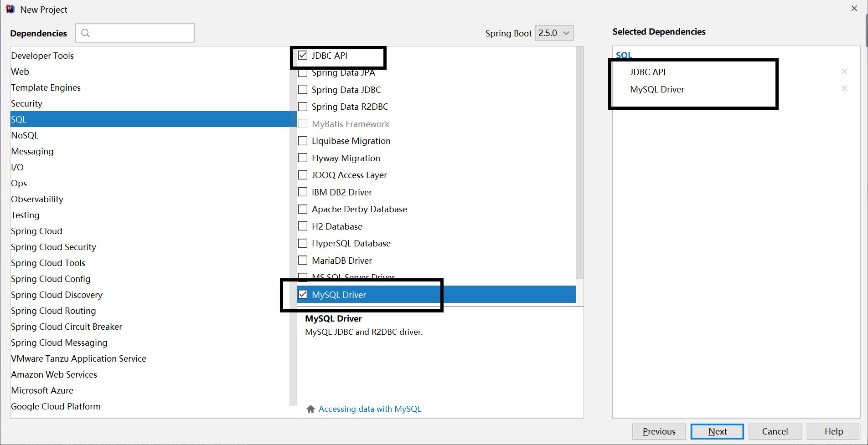Viewport: 868px width, 445px height.
Task: Remove JDBC API from selected dependencies
Action: click(844, 72)
